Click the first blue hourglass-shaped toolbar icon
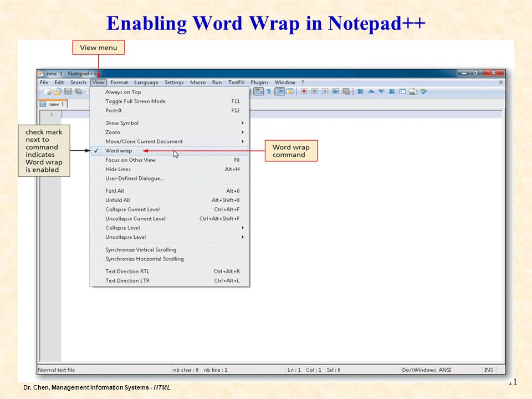Viewport: 532px width, 399px height. [x=360, y=91]
